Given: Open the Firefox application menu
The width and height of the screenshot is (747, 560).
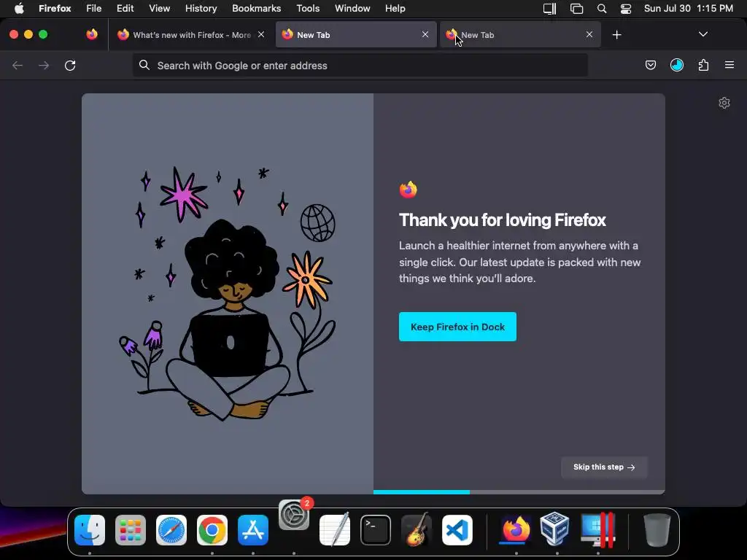Looking at the screenshot, I should coord(55,8).
